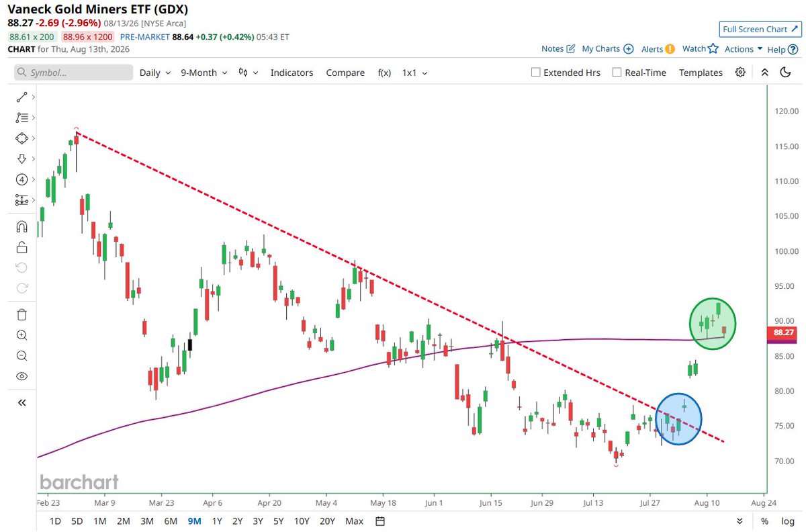The width and height of the screenshot is (806, 532).
Task: Toggle drawing visibility with the eye icon
Action: tap(21, 377)
